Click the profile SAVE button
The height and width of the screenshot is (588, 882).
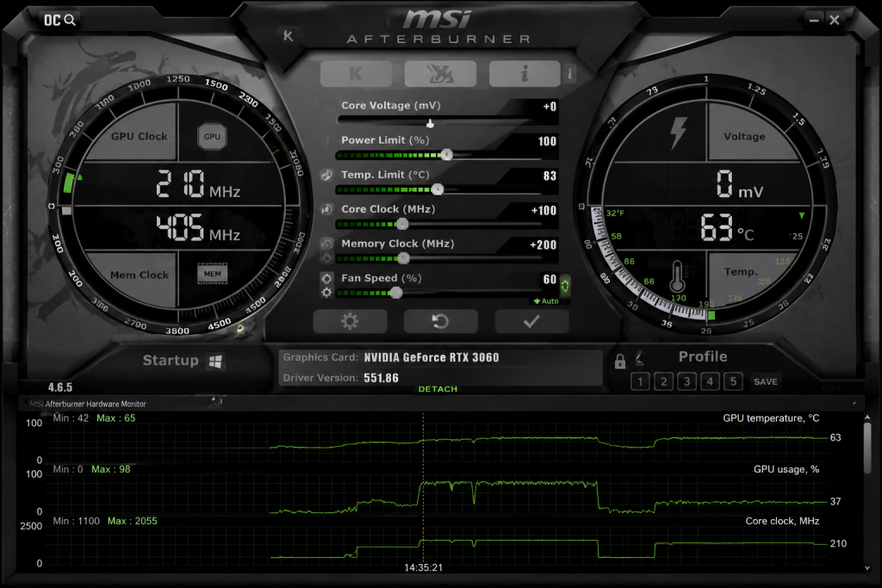[766, 381]
